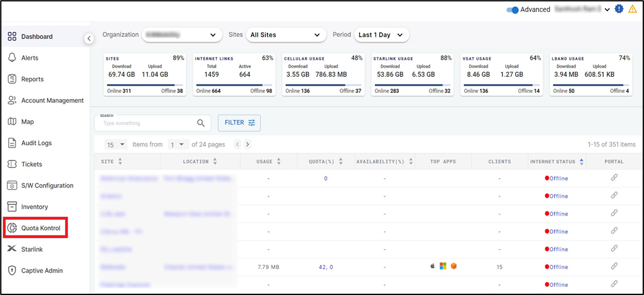644x295 pixels.
Task: Open Audit Logs from sidebar
Action: click(x=36, y=143)
